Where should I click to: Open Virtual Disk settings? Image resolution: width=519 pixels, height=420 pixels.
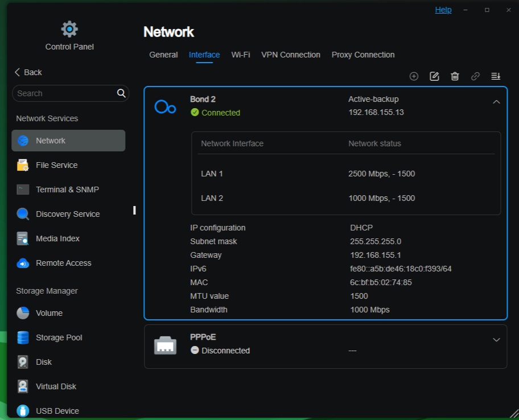click(x=68, y=386)
